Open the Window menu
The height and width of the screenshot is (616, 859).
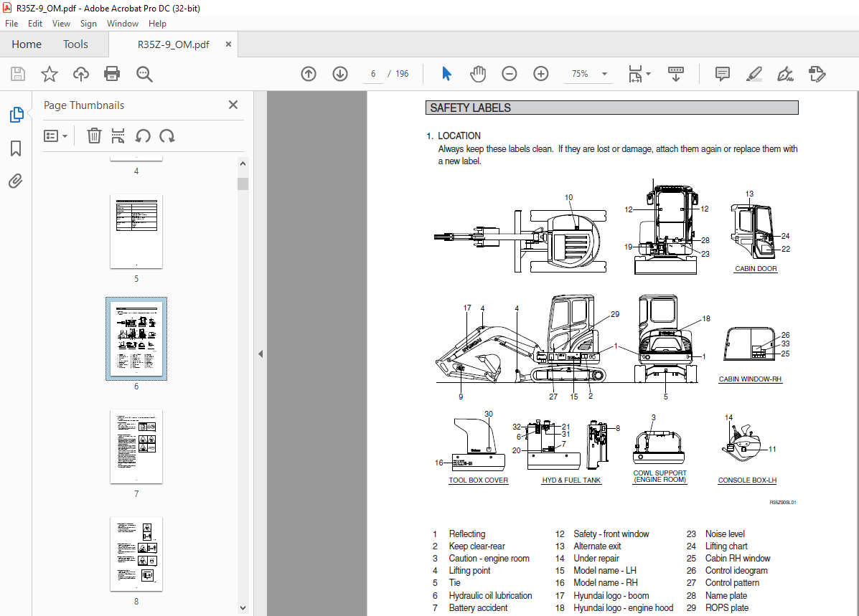[123, 24]
